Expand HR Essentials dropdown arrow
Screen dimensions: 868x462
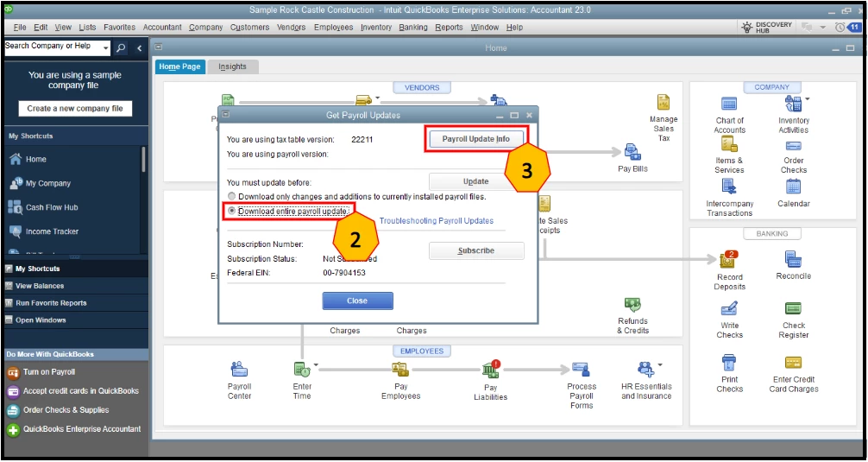[660, 365]
